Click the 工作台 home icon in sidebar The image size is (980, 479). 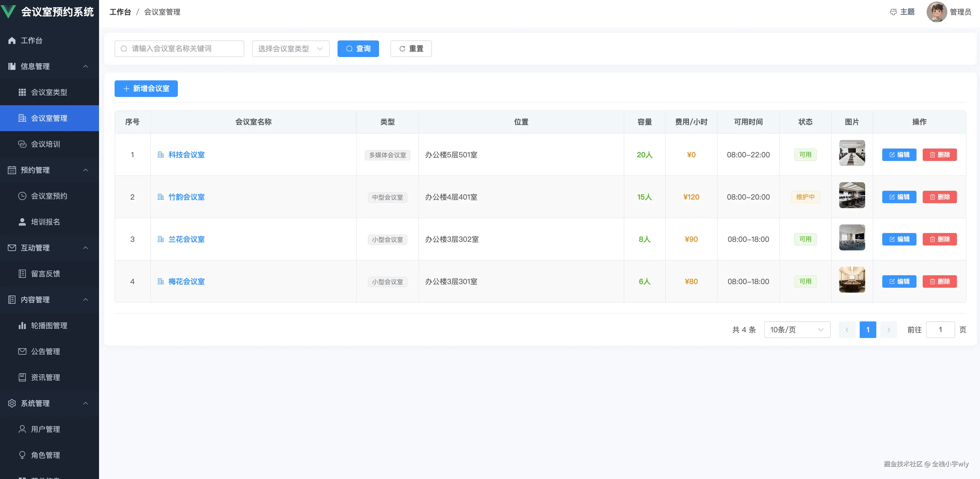11,40
